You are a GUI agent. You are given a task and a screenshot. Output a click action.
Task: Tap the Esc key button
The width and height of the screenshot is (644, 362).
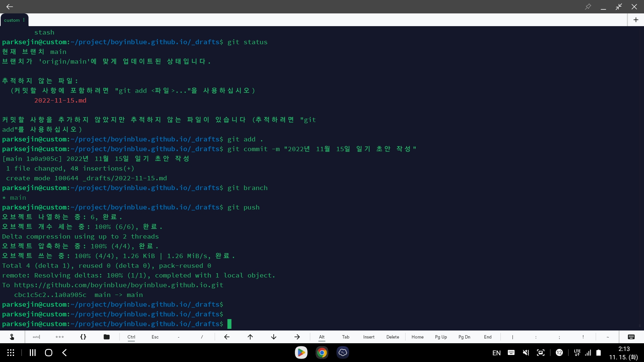click(x=155, y=337)
